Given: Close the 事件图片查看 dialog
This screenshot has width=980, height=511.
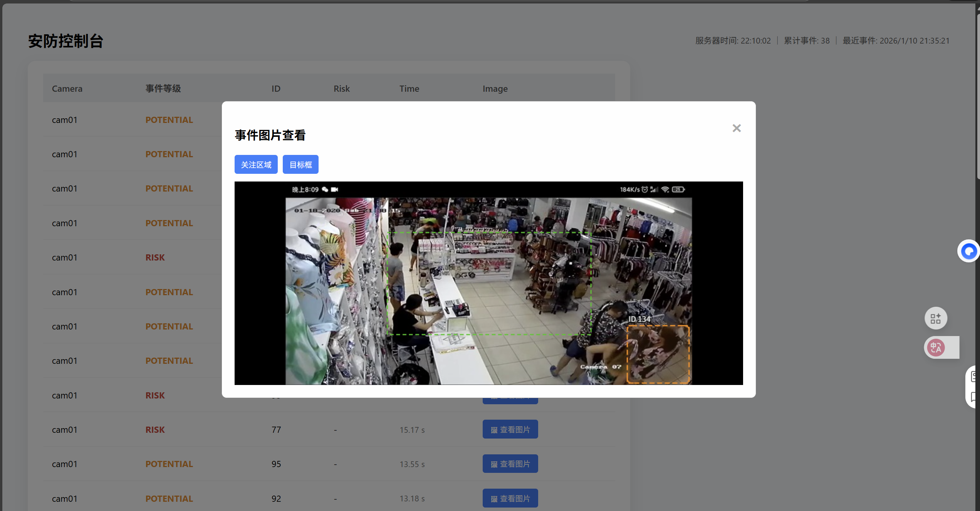Looking at the screenshot, I should 737,128.
